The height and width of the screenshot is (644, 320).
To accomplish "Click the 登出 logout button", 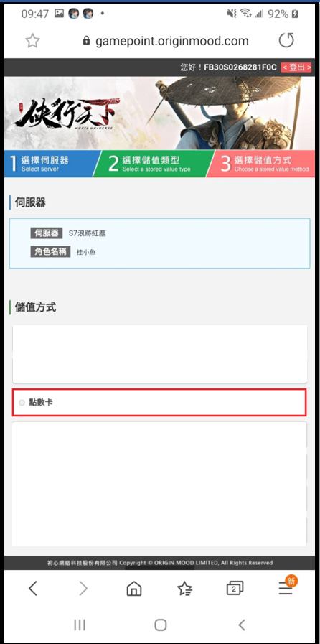I will [x=296, y=67].
